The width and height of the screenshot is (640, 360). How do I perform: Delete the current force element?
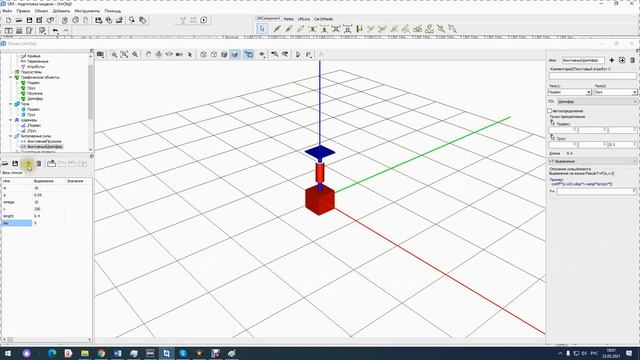pyautogui.click(x=632, y=60)
